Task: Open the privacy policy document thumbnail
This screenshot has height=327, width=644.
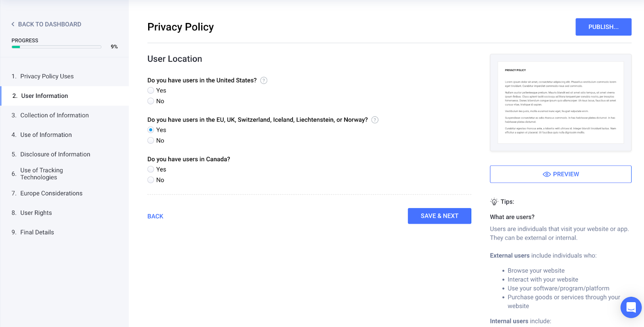Action: [x=561, y=103]
